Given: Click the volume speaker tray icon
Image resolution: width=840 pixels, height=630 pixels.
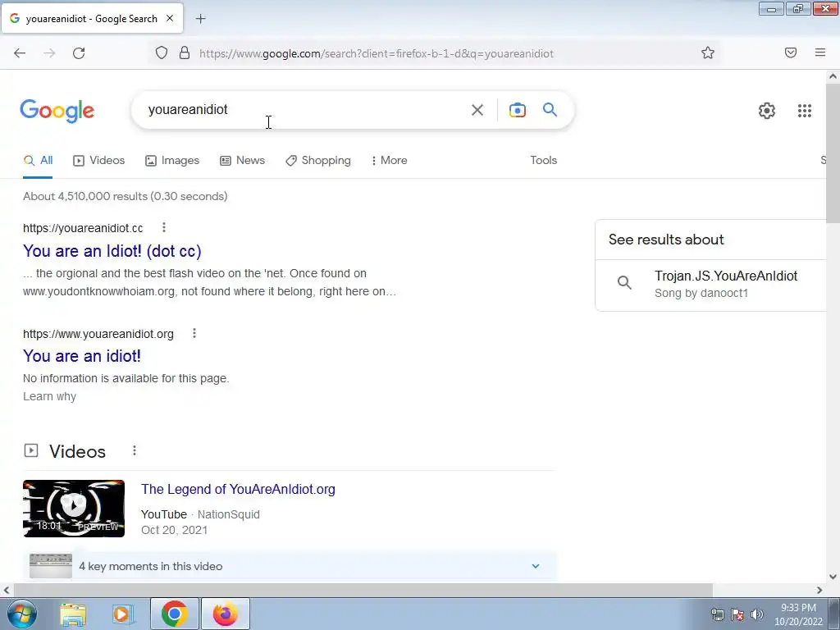Looking at the screenshot, I should [757, 614].
